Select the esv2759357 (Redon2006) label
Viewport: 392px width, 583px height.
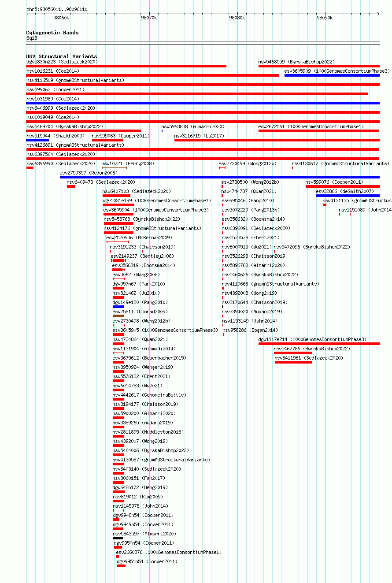pyautogui.click(x=89, y=173)
